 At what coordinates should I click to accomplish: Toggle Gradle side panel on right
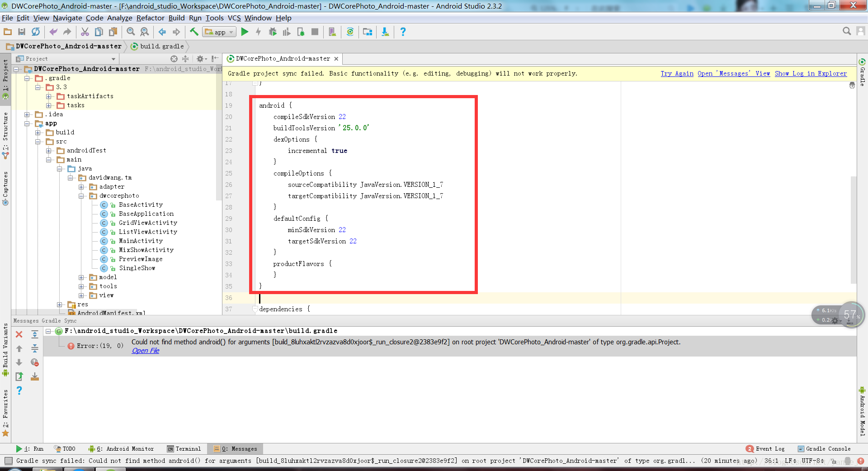(x=862, y=72)
